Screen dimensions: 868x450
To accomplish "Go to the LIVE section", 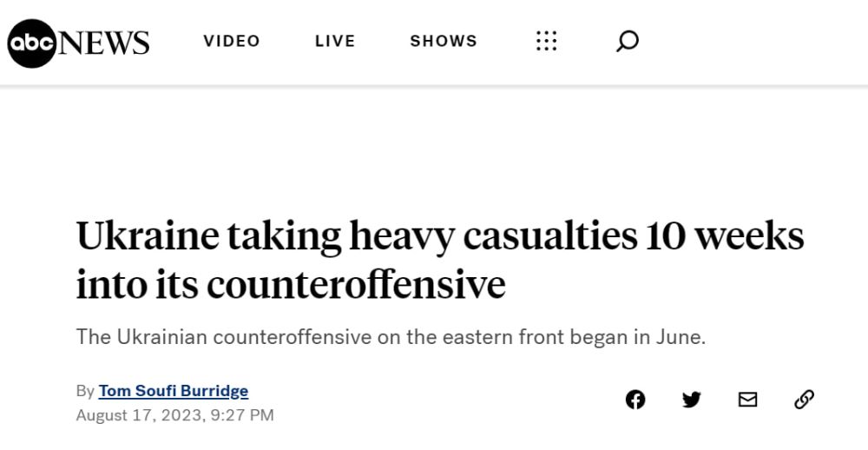I will tap(335, 41).
